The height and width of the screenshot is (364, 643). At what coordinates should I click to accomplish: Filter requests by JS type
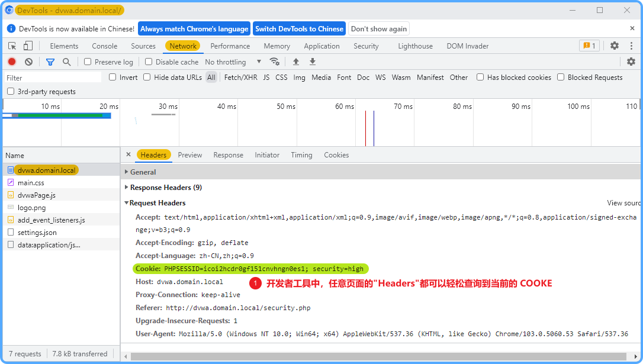(x=266, y=77)
